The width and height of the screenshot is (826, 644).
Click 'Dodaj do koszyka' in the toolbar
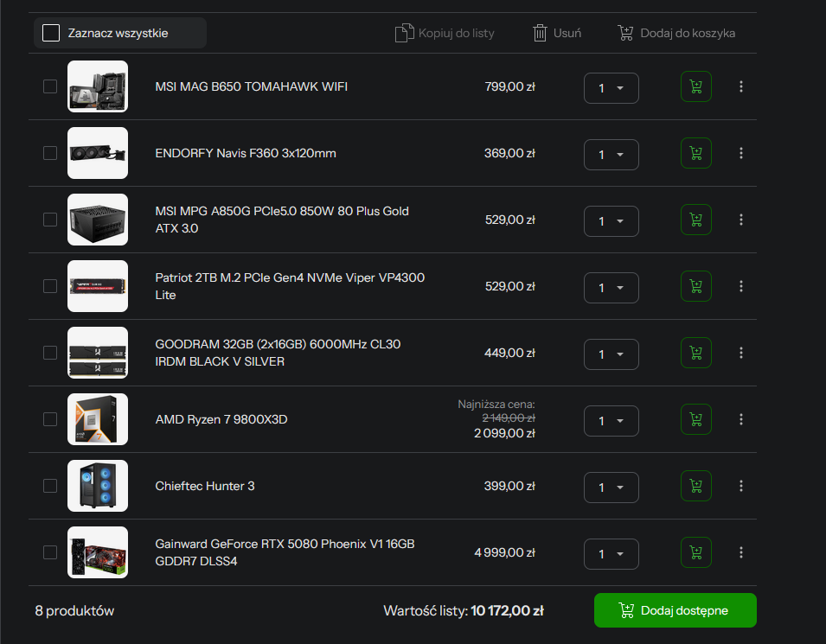(x=676, y=33)
